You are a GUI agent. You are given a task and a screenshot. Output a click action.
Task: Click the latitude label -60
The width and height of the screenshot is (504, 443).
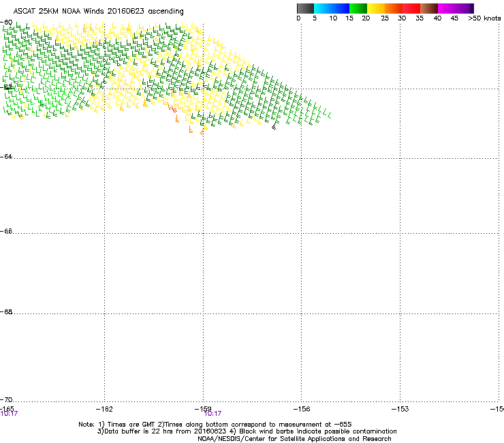click(6, 22)
